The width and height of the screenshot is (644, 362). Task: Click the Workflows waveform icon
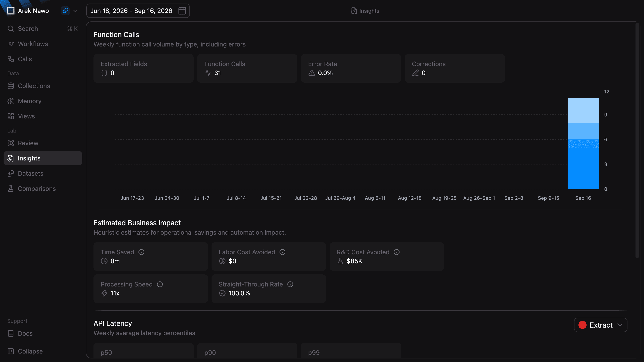(x=11, y=44)
